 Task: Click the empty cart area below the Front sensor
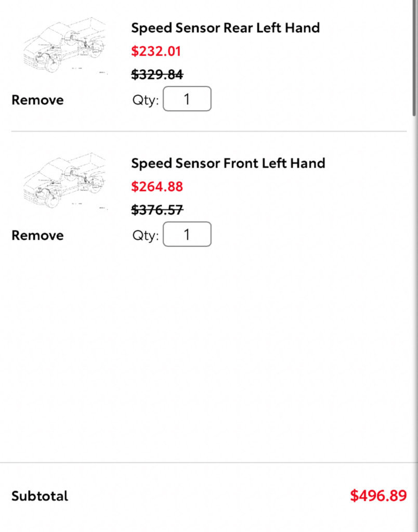pyautogui.click(x=208, y=353)
